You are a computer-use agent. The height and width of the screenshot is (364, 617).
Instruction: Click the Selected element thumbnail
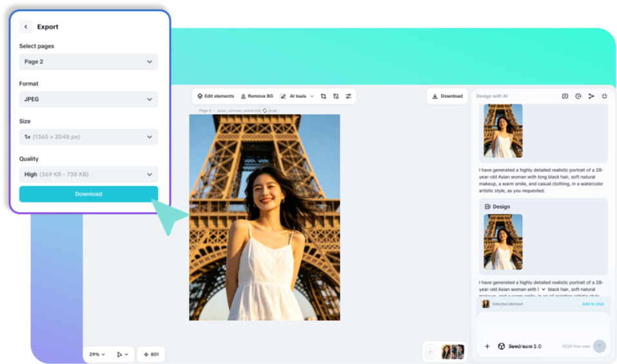point(485,304)
